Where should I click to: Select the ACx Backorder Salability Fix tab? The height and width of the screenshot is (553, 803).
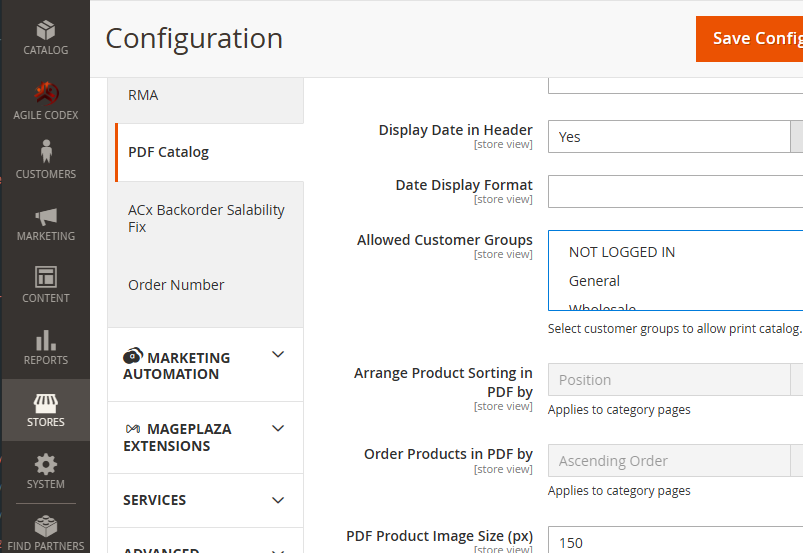click(206, 219)
